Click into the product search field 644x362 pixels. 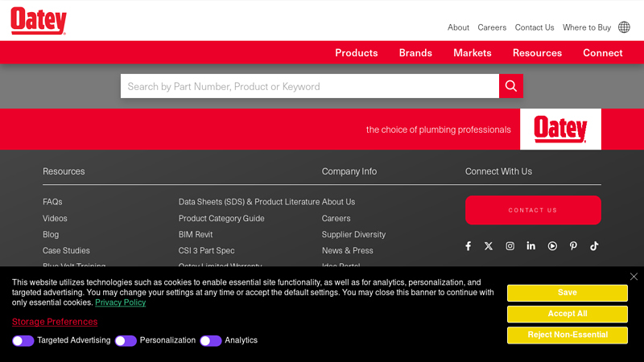tap(310, 86)
